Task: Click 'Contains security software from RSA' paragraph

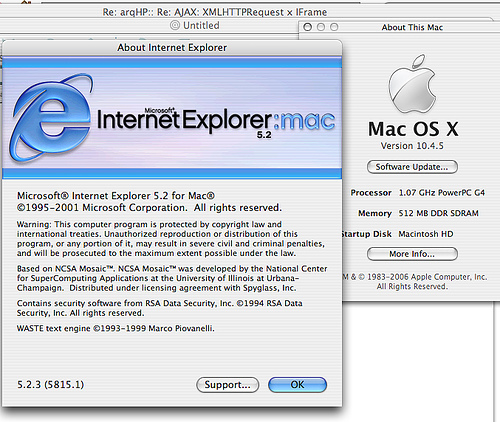Action: [160, 308]
